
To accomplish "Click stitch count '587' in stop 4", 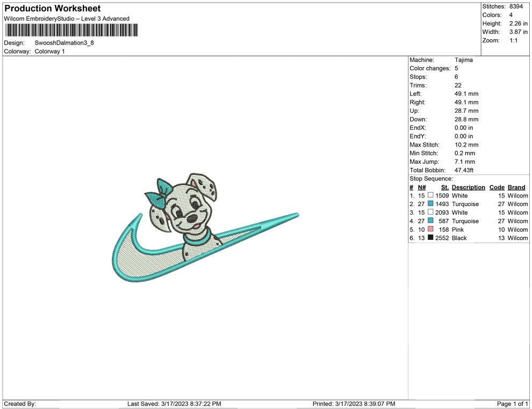I will tap(444, 221).
